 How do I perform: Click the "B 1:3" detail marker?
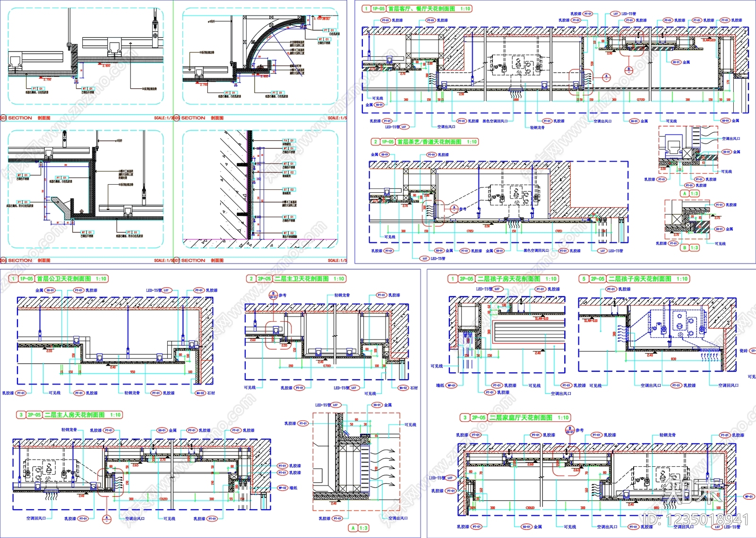tap(690, 248)
